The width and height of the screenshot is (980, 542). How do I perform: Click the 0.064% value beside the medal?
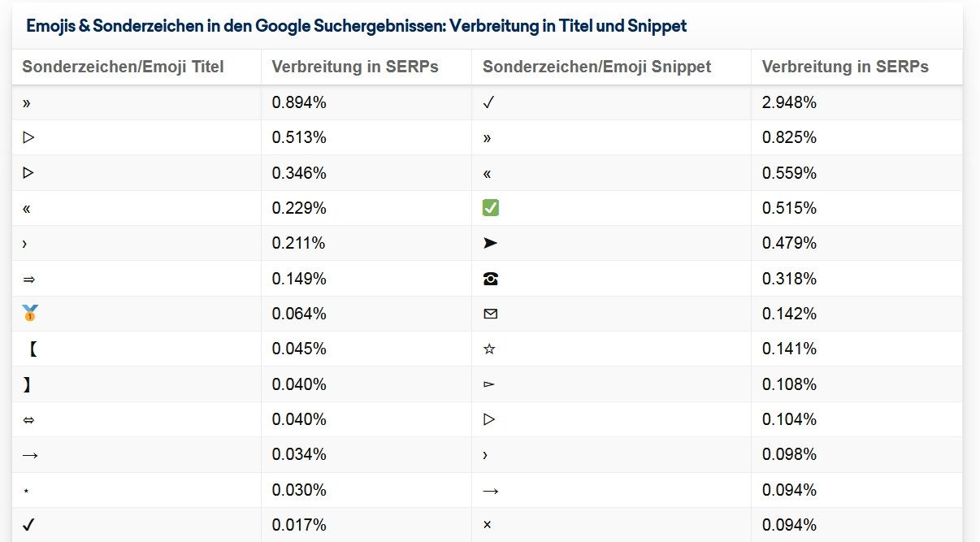(299, 314)
